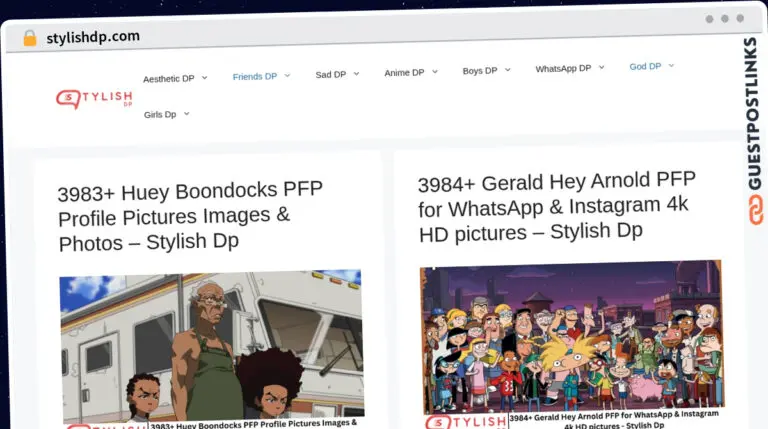Image resolution: width=768 pixels, height=429 pixels.
Task: Open the Huey Boondocks PFP article title
Action: (190, 215)
